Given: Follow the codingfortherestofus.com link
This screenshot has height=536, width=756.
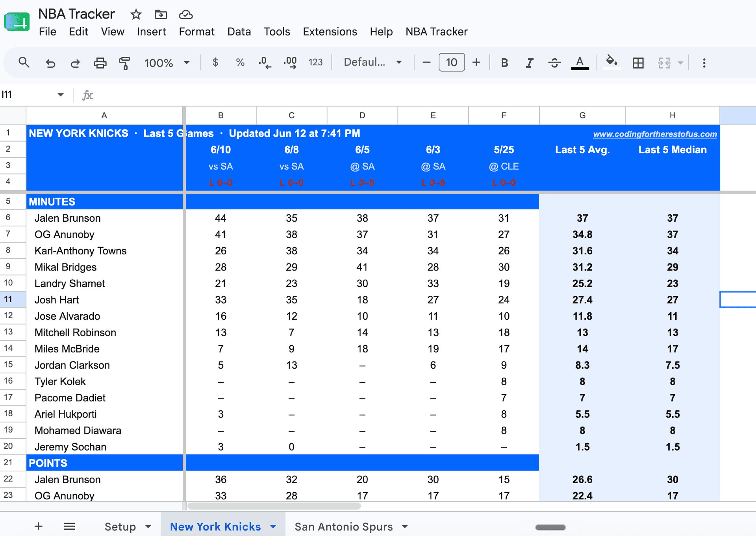Looking at the screenshot, I should coord(655,134).
